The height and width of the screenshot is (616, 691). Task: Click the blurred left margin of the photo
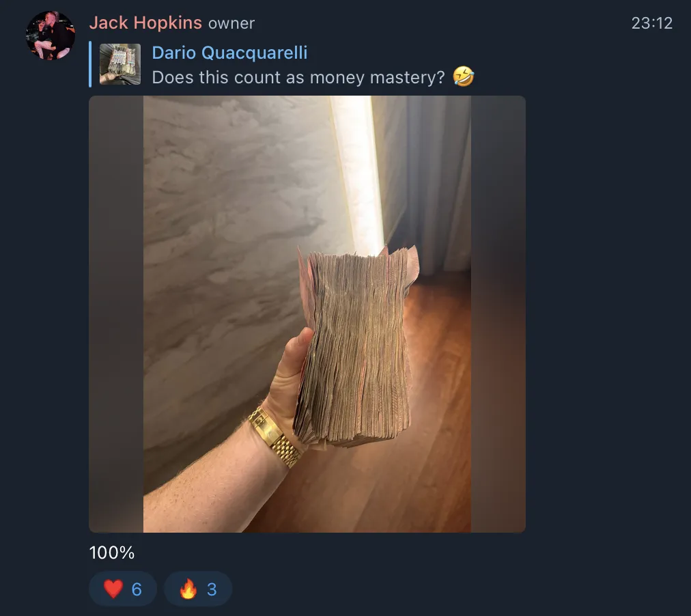116,314
